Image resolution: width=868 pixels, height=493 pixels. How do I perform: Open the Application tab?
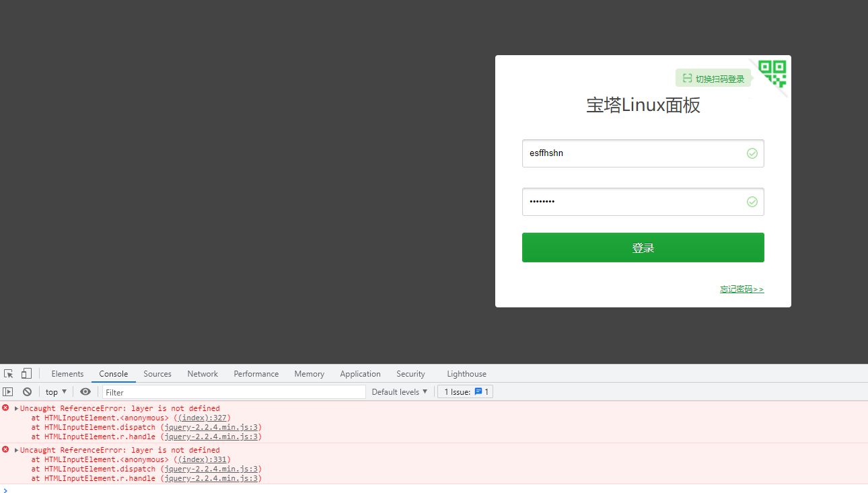(361, 374)
